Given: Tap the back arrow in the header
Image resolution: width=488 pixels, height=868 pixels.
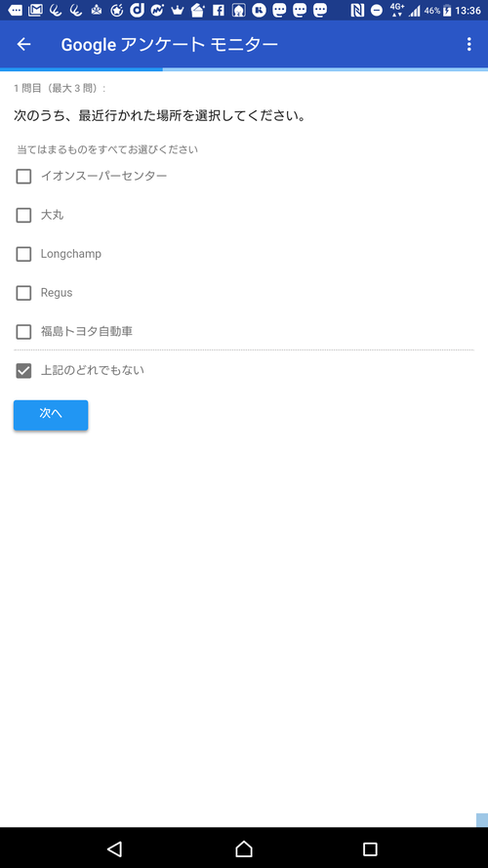Looking at the screenshot, I should (x=23, y=44).
